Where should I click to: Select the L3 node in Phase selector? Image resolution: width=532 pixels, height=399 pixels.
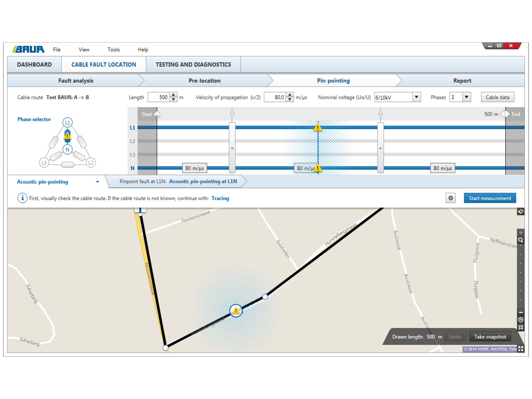[x=44, y=163]
